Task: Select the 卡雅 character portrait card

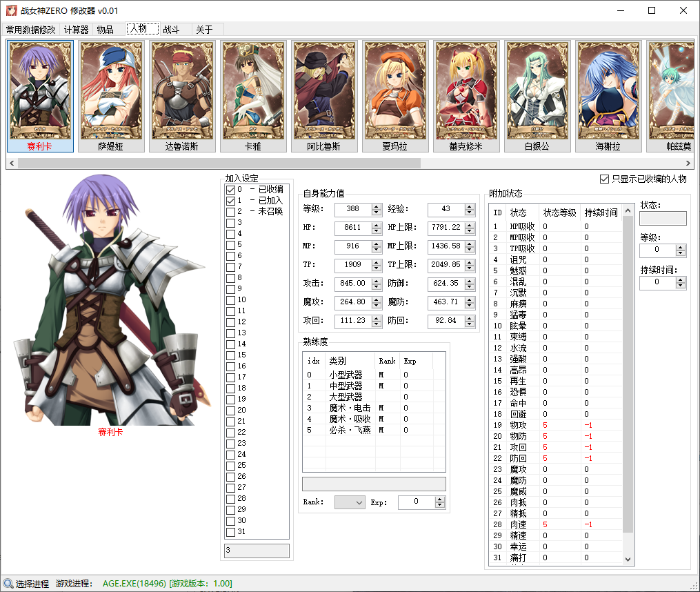Action: click(253, 97)
